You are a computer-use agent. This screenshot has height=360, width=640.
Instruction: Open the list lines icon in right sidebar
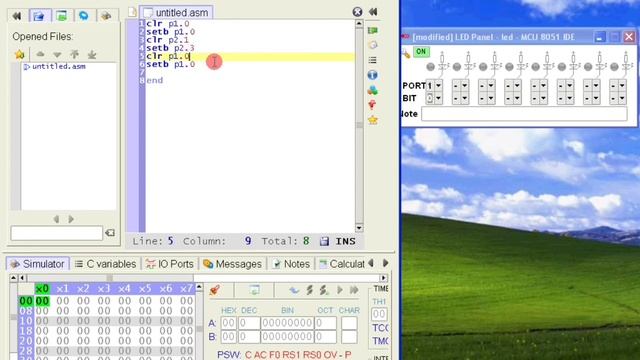point(372,60)
